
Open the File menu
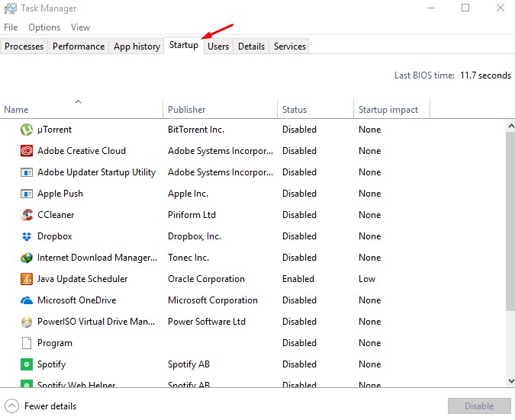[11, 27]
